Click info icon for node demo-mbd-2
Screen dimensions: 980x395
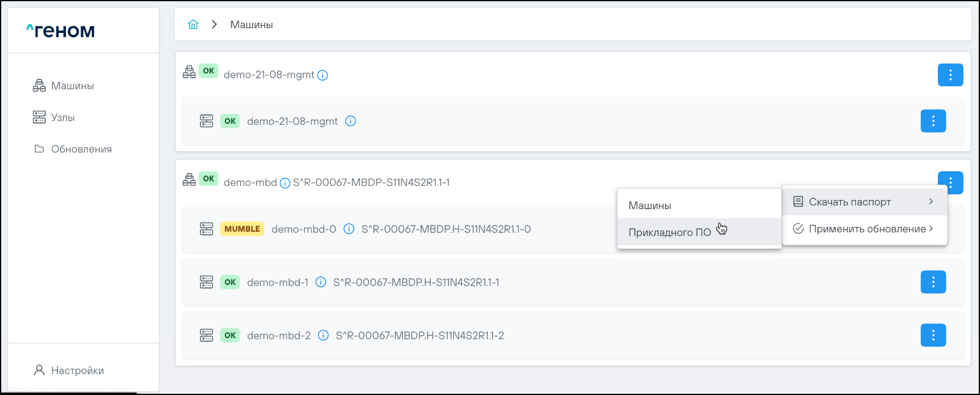[323, 336]
